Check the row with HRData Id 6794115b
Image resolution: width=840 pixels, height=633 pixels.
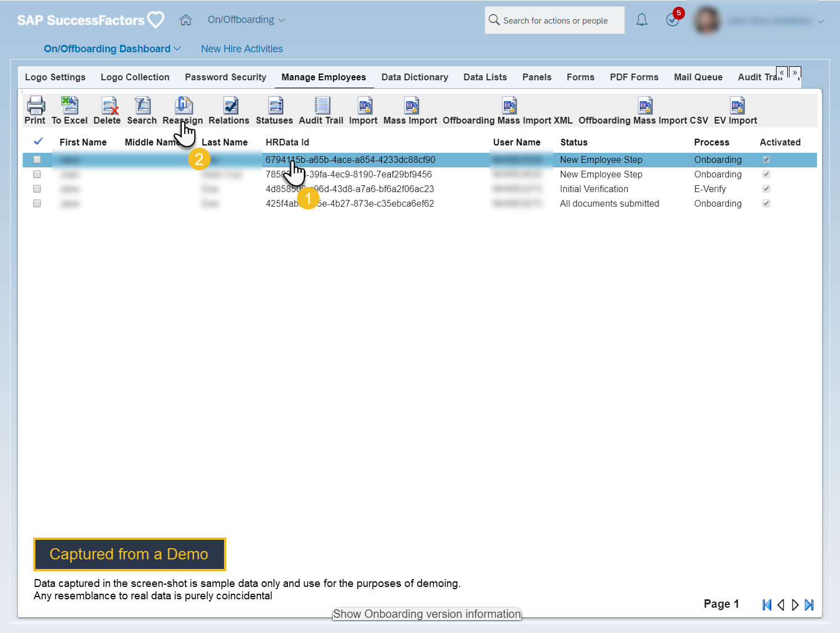(37, 160)
